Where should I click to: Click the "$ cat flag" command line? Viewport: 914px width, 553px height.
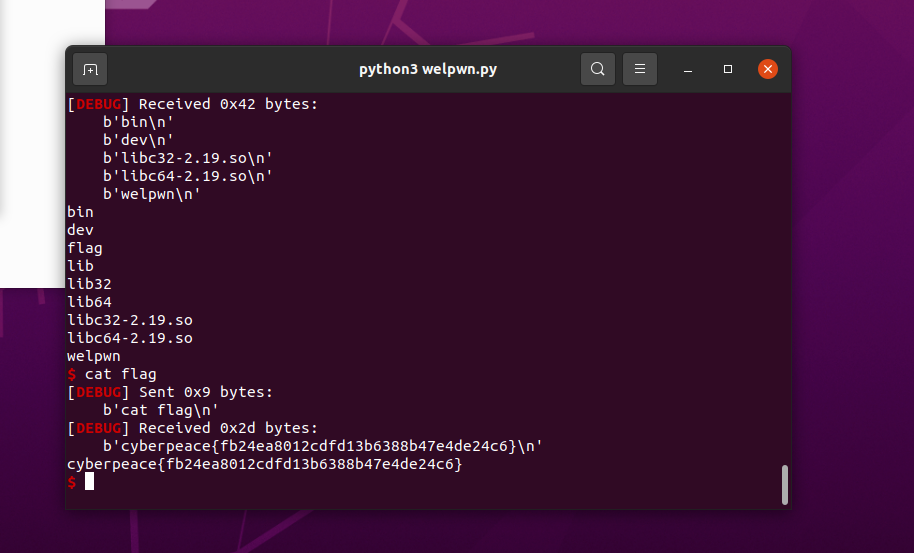point(112,374)
